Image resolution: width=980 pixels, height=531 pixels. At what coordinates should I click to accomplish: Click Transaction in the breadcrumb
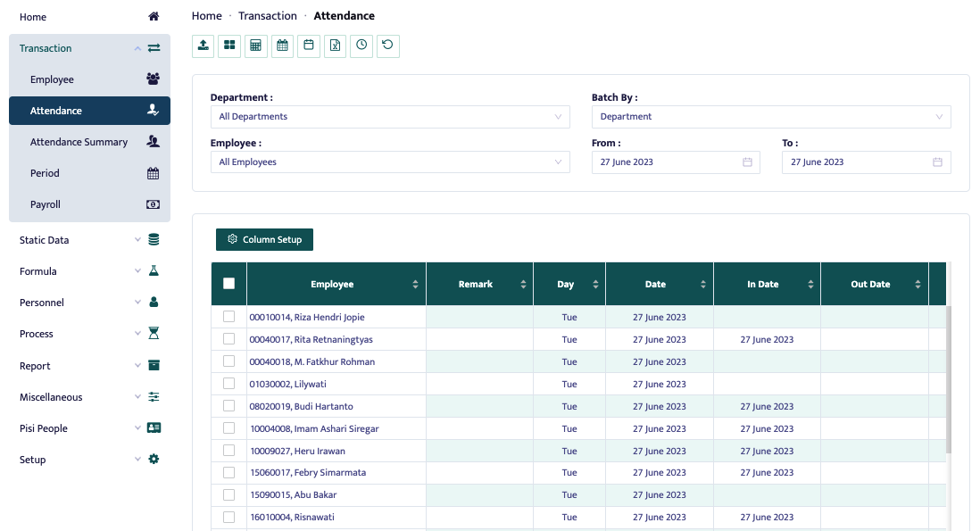pyautogui.click(x=268, y=15)
